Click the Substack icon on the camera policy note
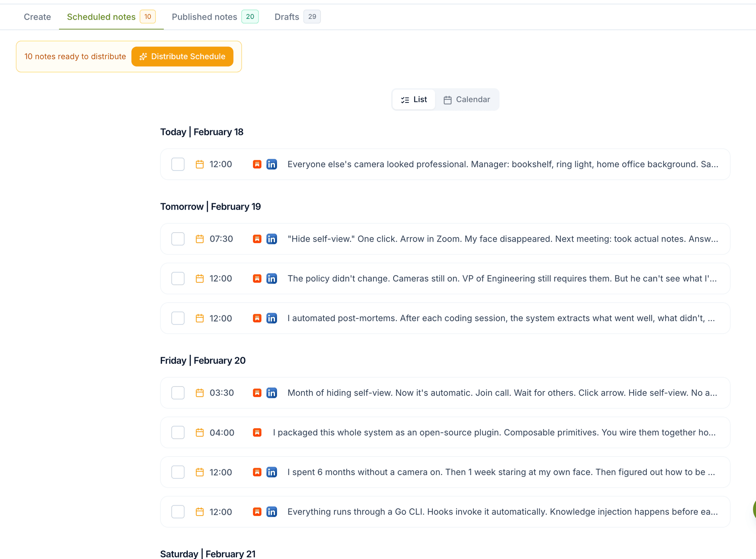Viewport: 756px width, 559px height. point(257,278)
